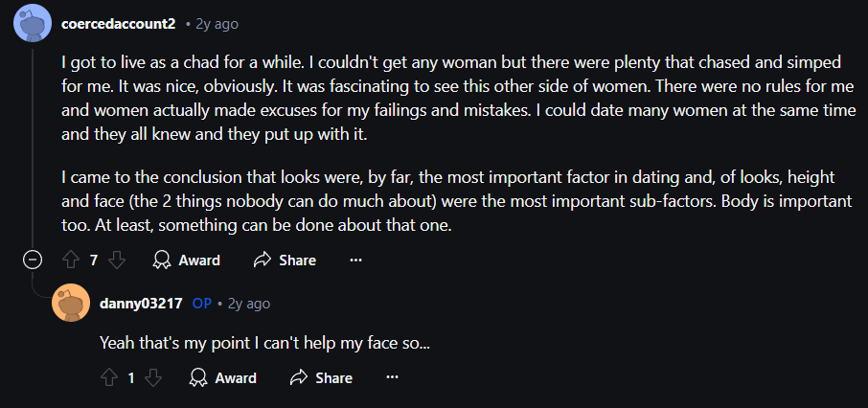Share coercedaccount2's comment

coord(285,260)
